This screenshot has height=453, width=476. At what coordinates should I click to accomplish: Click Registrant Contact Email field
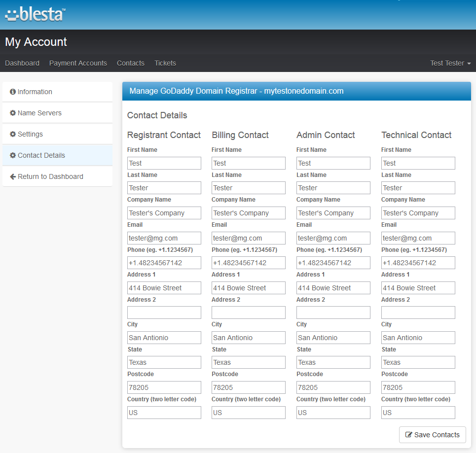[x=164, y=238]
